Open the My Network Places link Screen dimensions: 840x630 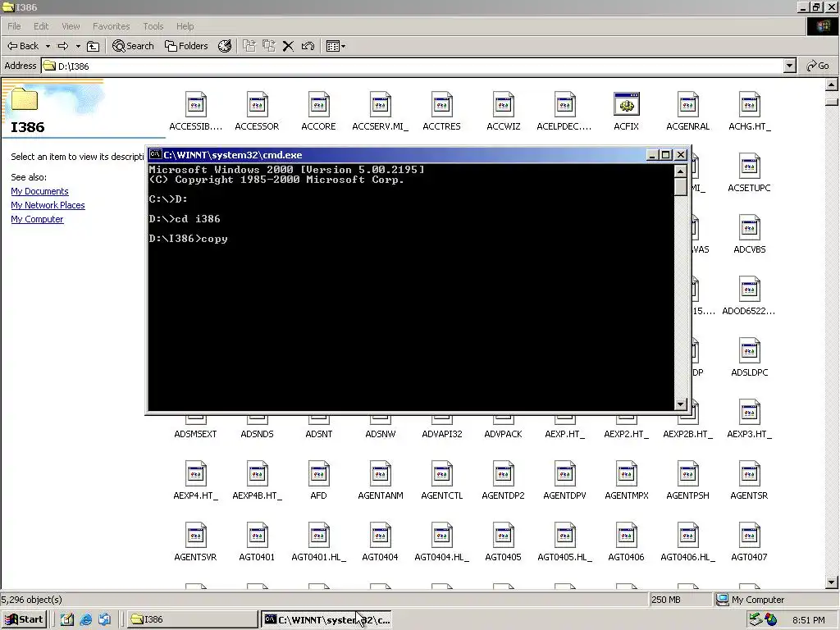click(48, 205)
